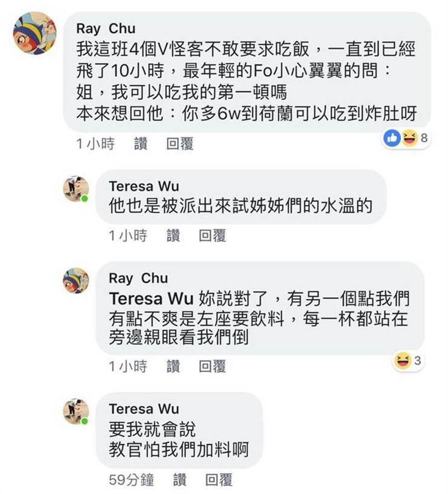Like Ray Chu's 左座要飲料 reply with 讚
This screenshot has width=448, height=494.
point(173,367)
